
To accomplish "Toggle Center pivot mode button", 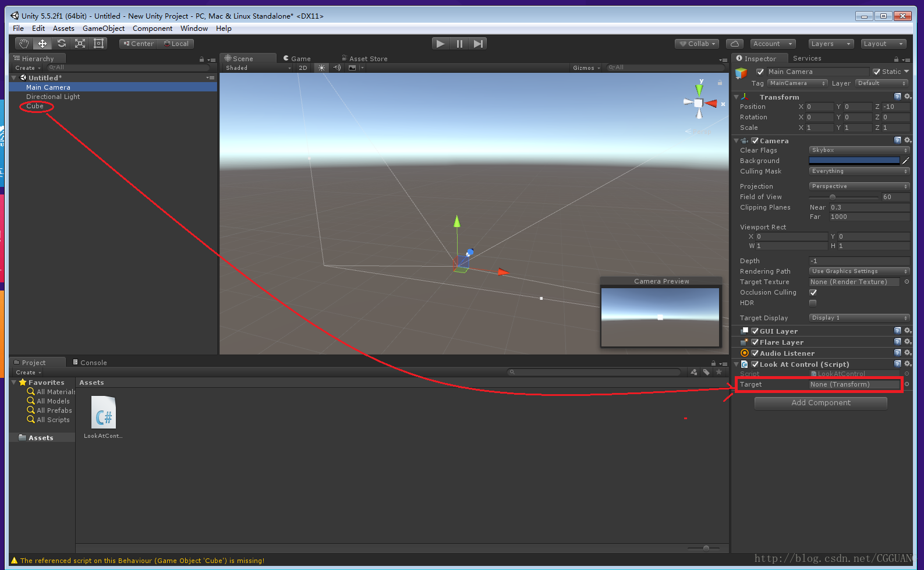I will [x=139, y=44].
